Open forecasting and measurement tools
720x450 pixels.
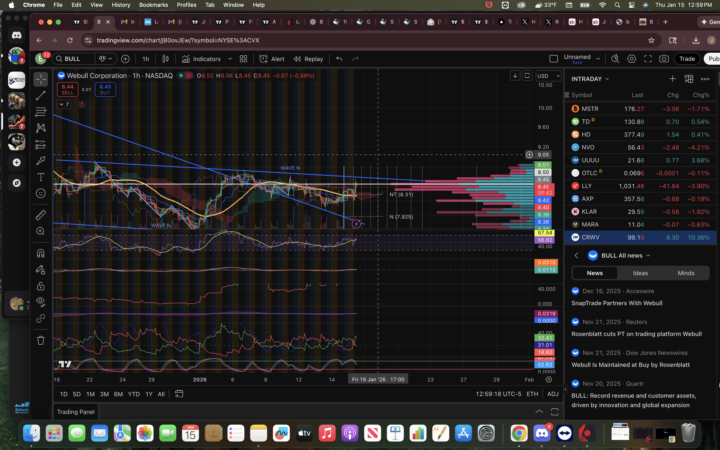tap(40, 144)
